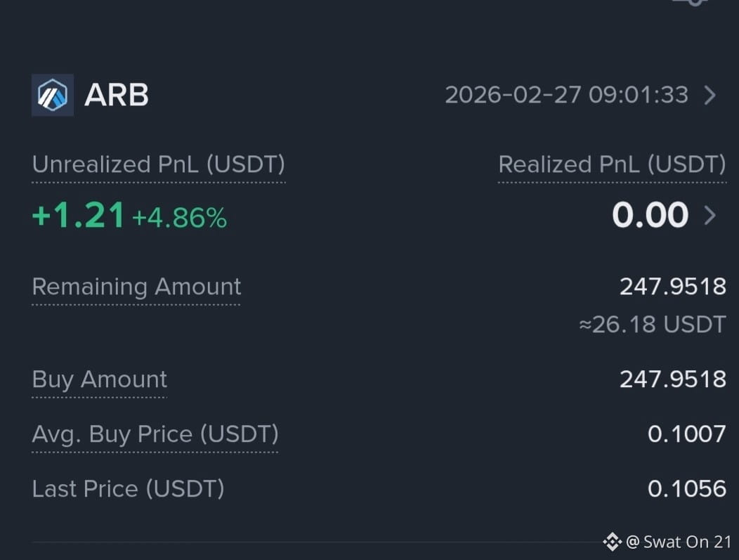The image size is (739, 560).
Task: Open the ARB token logo icon
Action: click(x=52, y=95)
